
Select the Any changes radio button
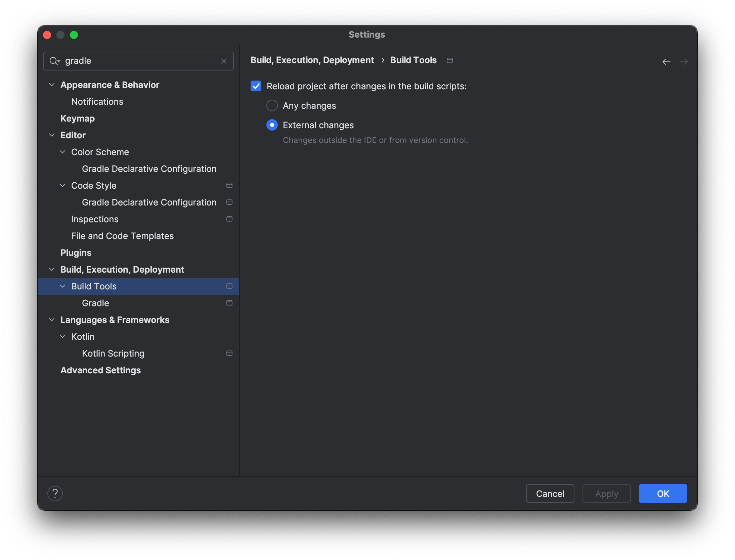point(272,105)
